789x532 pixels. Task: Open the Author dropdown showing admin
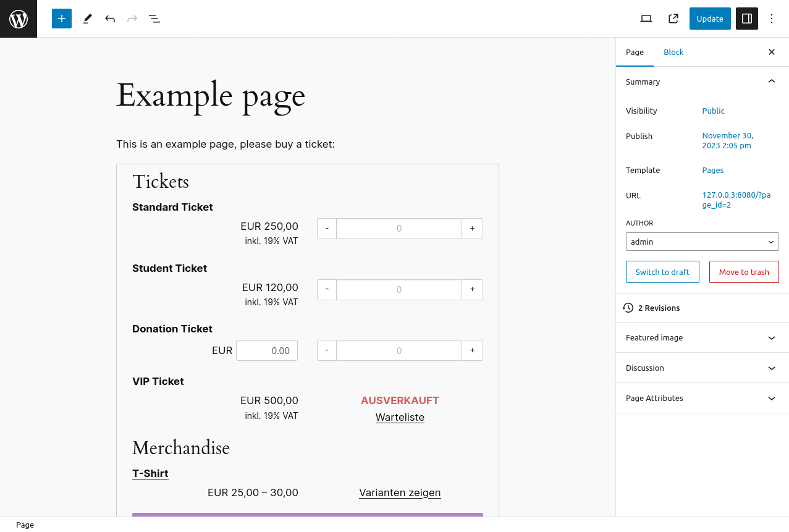coord(702,242)
